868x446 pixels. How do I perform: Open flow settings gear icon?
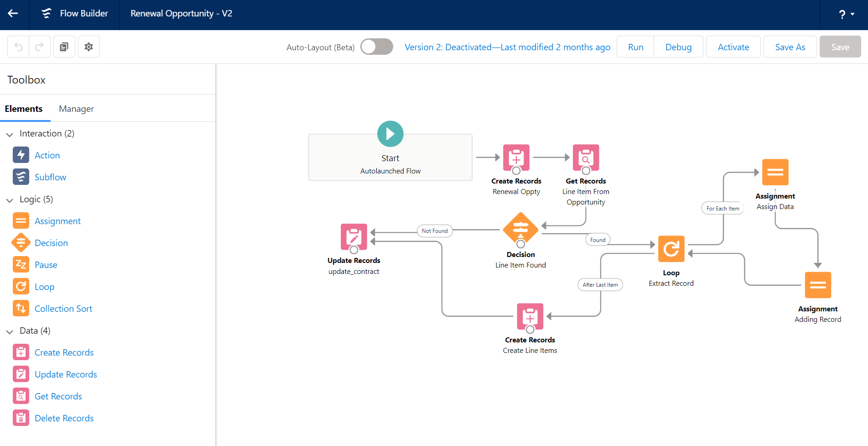click(89, 47)
